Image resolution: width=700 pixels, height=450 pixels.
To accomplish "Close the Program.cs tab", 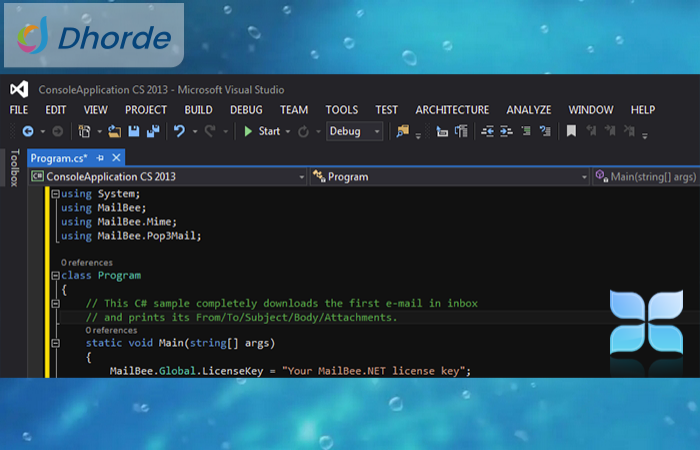I will pos(117,158).
